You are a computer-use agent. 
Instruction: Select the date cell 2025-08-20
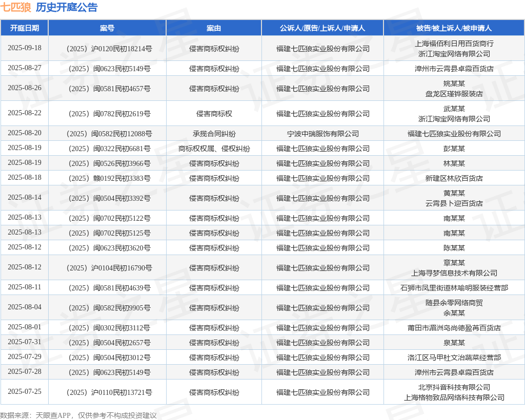(25, 133)
